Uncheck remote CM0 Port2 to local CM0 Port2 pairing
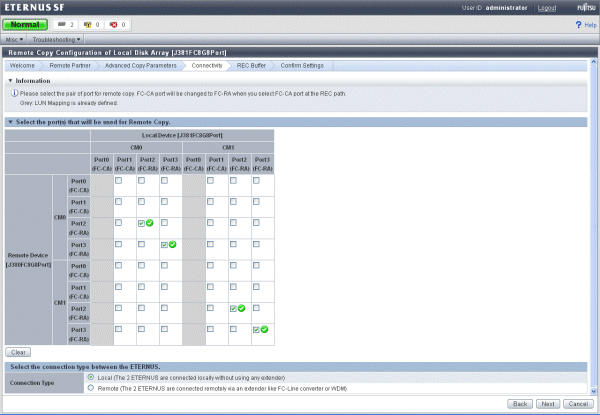This screenshot has height=415, width=600. (x=141, y=223)
